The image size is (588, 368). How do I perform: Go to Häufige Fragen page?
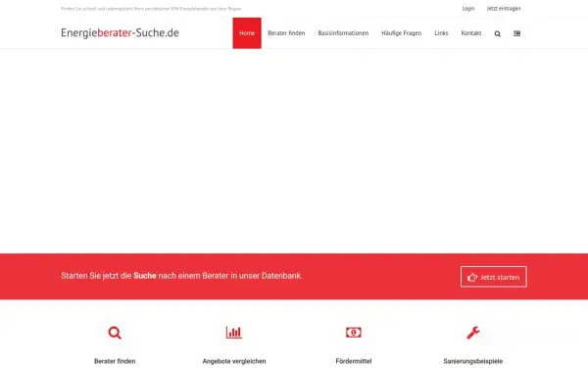(401, 33)
